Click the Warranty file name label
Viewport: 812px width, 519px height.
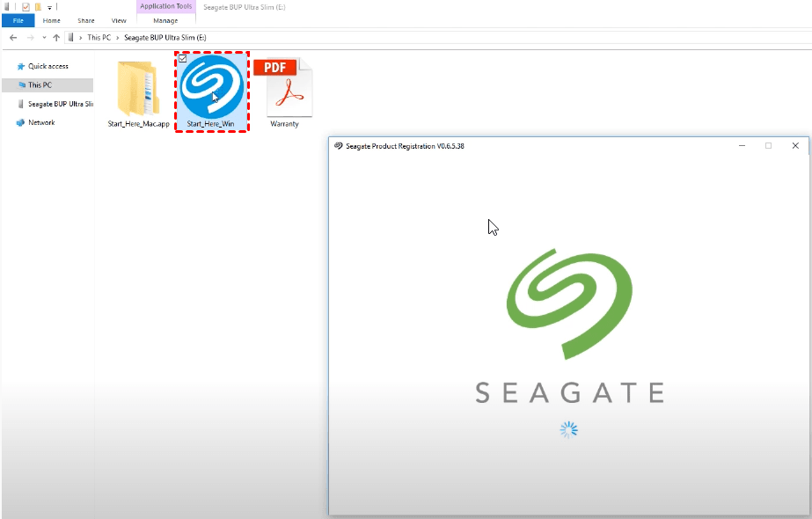point(284,124)
